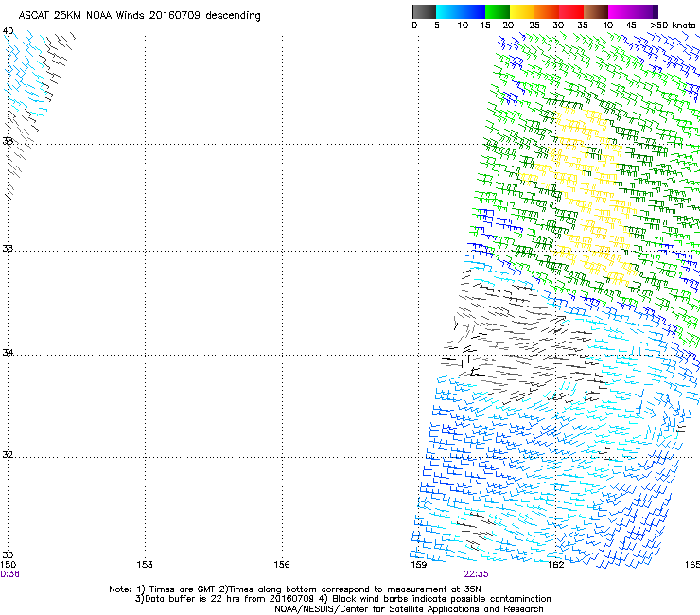Click the legend scale value '25'
Viewport: 700px width, 615px height.
tap(534, 26)
